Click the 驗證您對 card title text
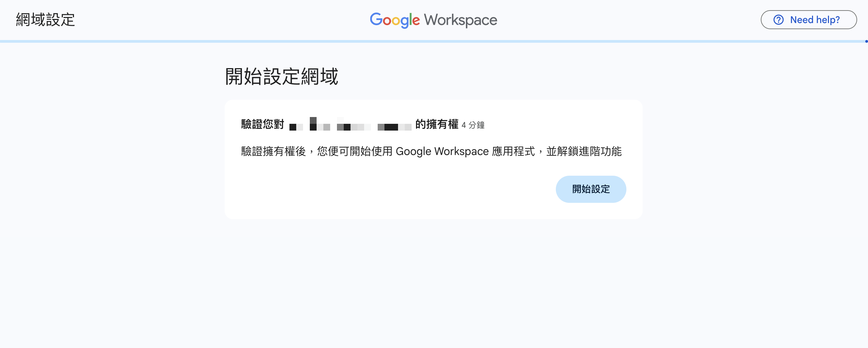Image resolution: width=868 pixels, height=348 pixels. (x=262, y=124)
